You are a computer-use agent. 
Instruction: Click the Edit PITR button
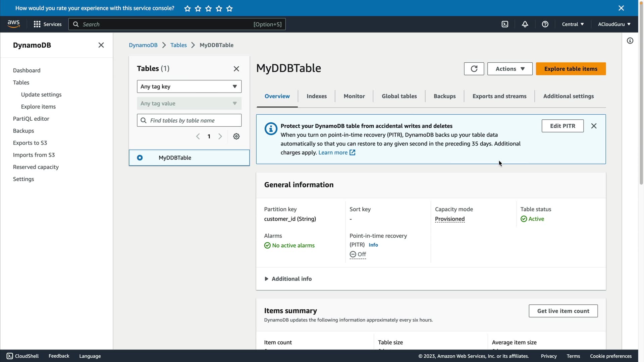[x=562, y=126]
